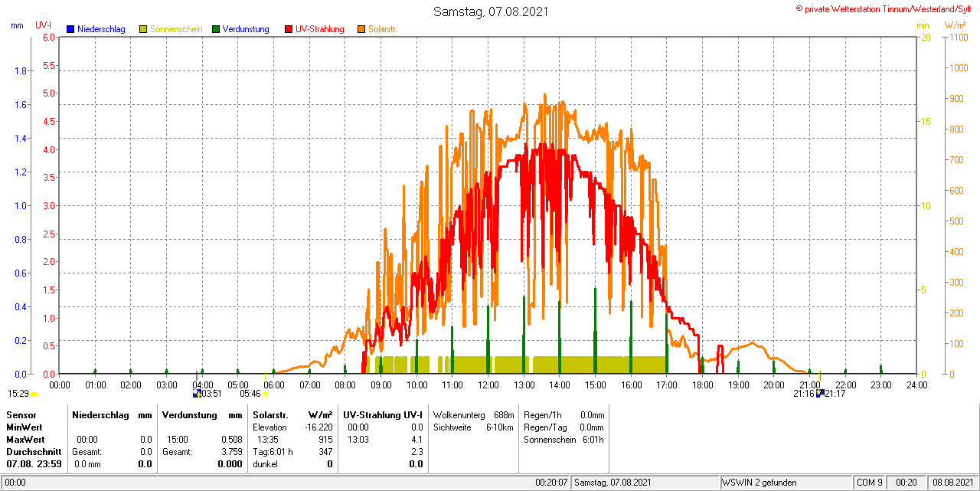Click the blue Niederschlag legend swatch
980x491 pixels.
(70, 29)
